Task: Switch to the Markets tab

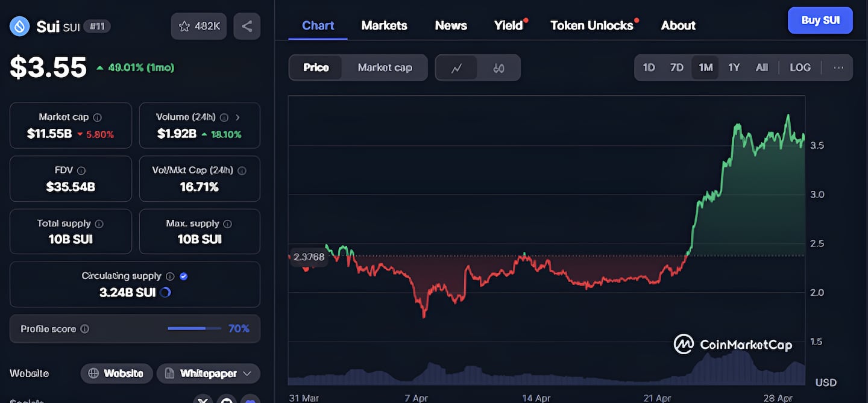Action: [384, 25]
